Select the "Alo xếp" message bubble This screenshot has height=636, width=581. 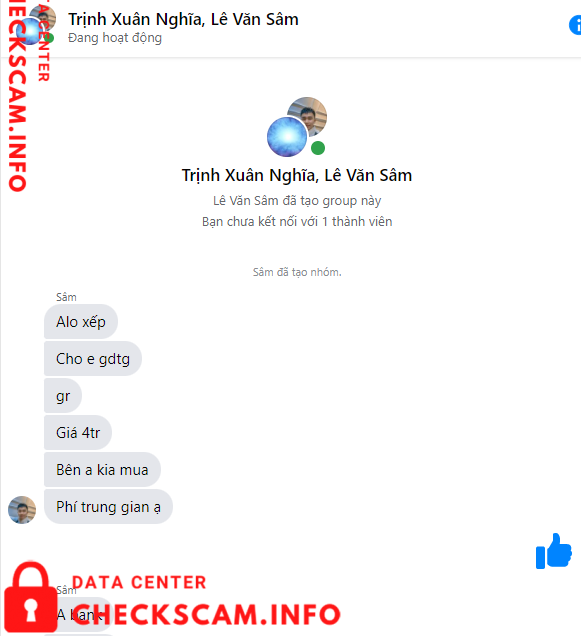coord(81,322)
